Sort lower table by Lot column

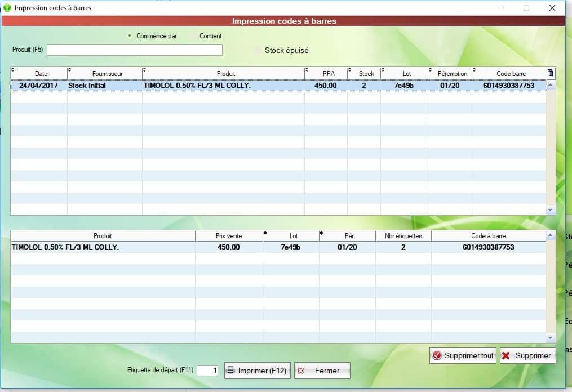click(291, 236)
